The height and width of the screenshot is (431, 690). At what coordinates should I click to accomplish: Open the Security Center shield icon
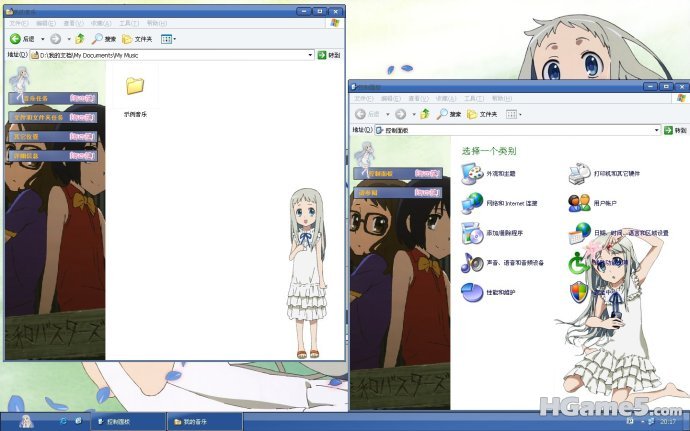click(579, 292)
